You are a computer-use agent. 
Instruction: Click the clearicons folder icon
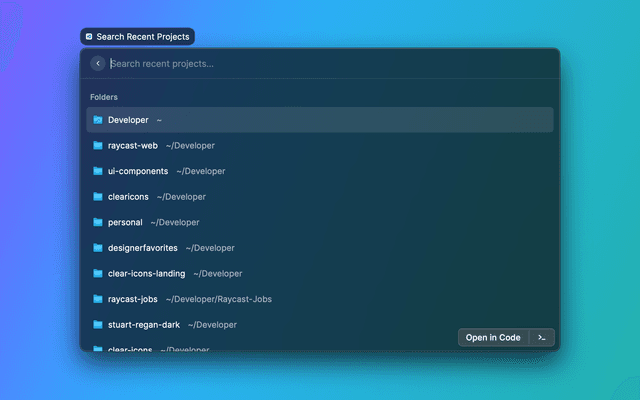(98, 197)
